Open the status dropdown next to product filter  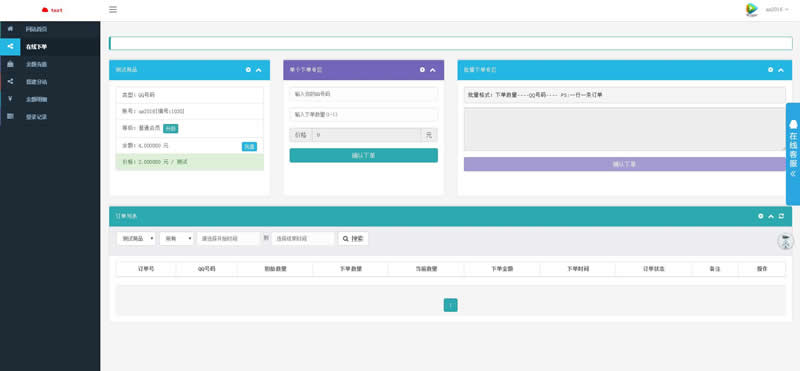click(177, 238)
